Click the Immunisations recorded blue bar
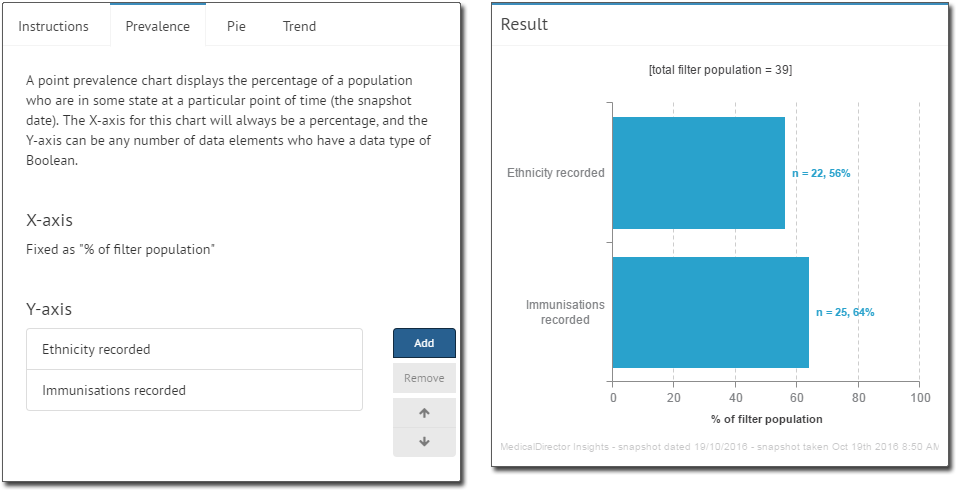Viewport: 957px width, 491px height. coord(710,312)
